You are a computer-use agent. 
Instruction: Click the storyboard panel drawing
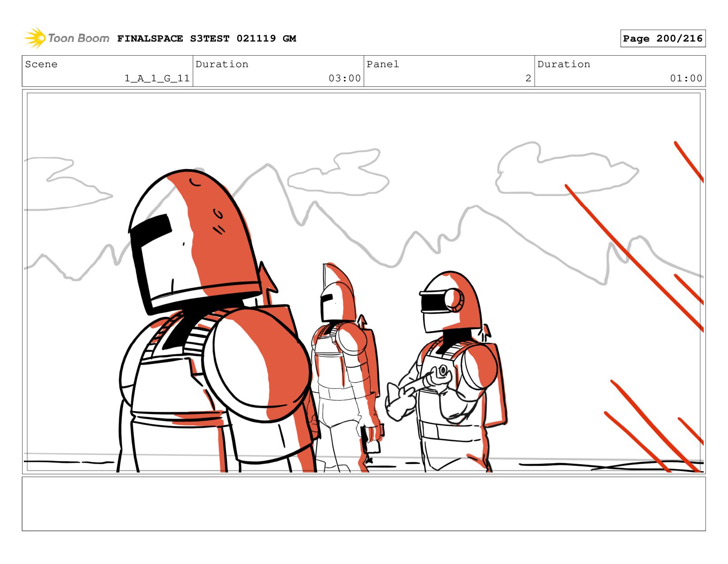click(364, 282)
